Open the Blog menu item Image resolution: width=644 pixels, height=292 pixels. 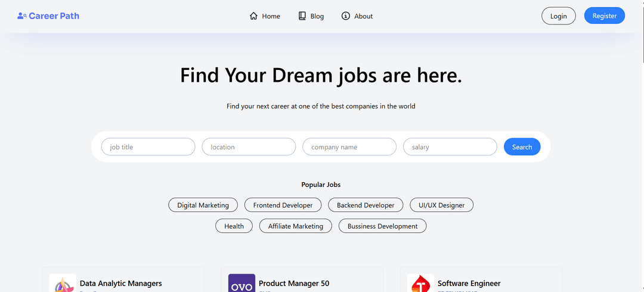pyautogui.click(x=317, y=16)
